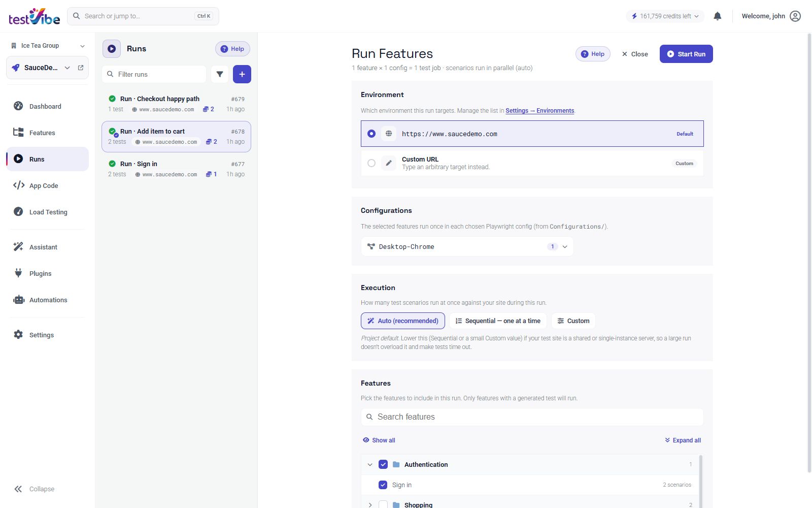Collapse the left sidebar
Screen dimensions: 812x508
[x=34, y=489]
